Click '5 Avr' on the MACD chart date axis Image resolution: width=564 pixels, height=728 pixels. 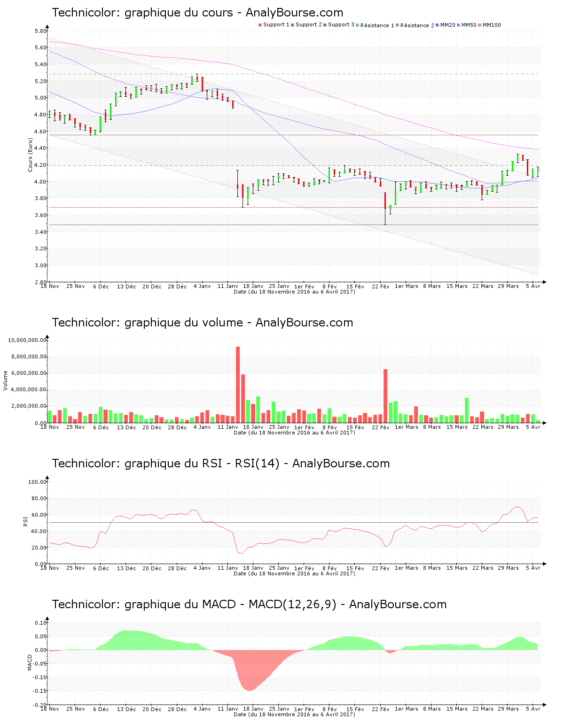[533, 709]
